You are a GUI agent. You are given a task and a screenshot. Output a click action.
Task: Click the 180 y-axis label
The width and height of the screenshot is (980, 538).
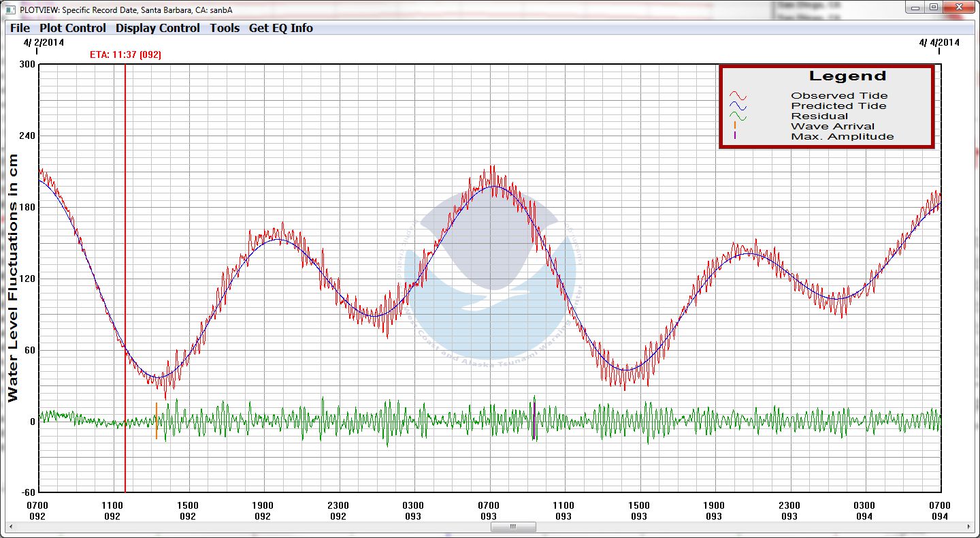(27, 207)
